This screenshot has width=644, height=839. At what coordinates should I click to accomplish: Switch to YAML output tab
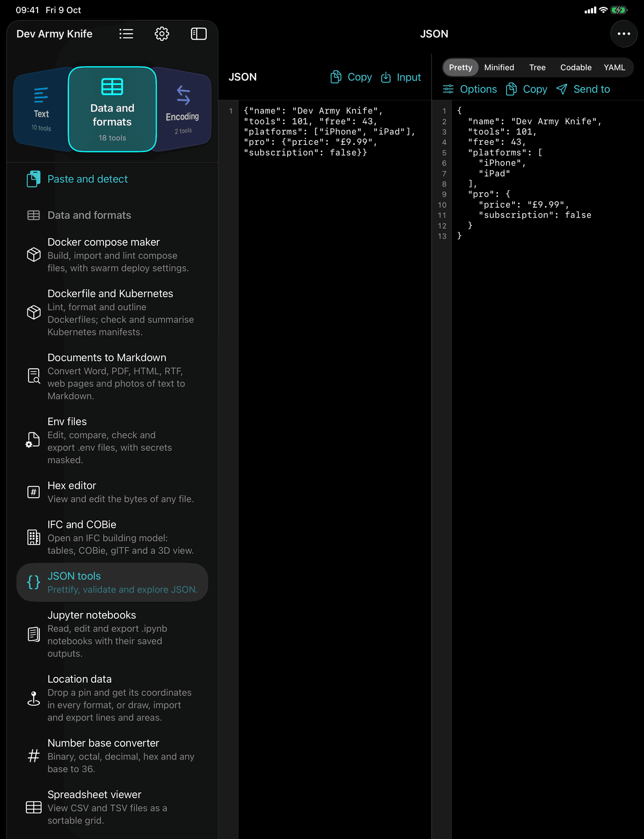tap(614, 68)
